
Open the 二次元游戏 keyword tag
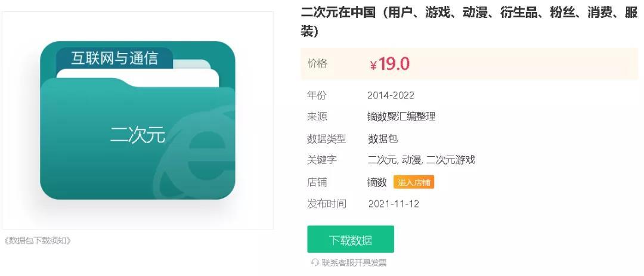[450, 160]
